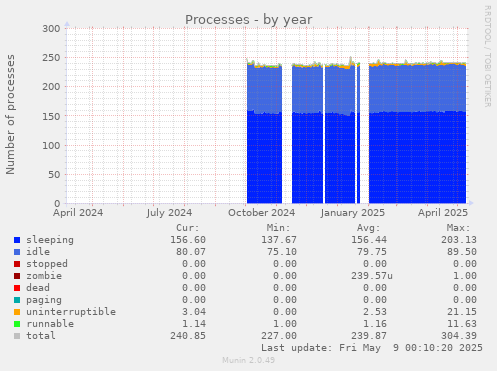Select the 'dead' legend label

(x=38, y=288)
